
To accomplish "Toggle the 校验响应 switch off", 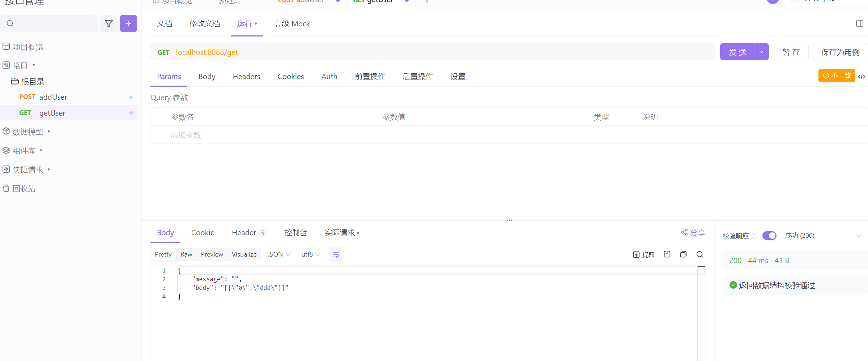I will (x=769, y=236).
